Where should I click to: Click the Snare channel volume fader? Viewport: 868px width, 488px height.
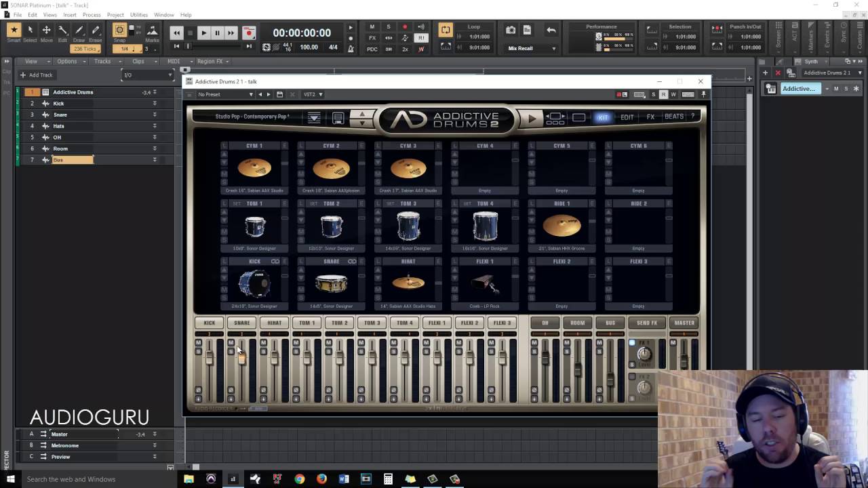[x=241, y=358]
